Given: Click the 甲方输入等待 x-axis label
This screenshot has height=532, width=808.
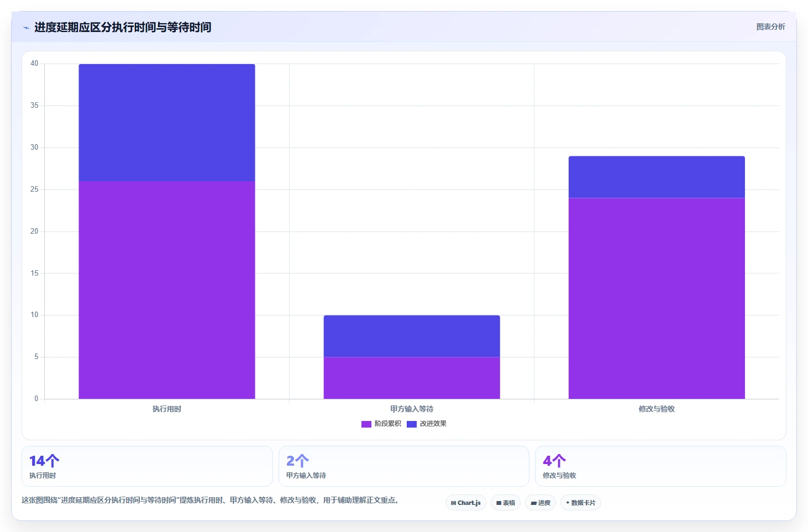Looking at the screenshot, I should pos(412,409).
